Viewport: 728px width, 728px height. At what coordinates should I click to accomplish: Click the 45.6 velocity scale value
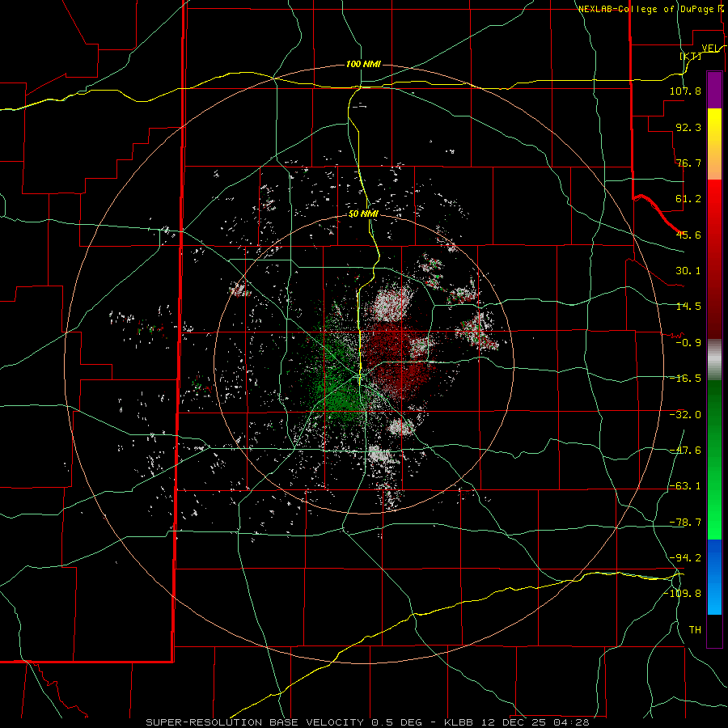pyautogui.click(x=688, y=235)
